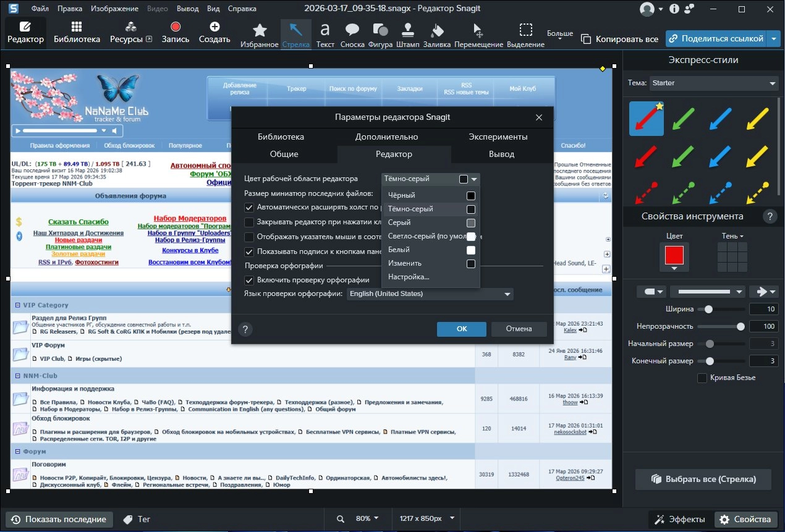Open the help icon in the settings dialog
Image resolution: width=785 pixels, height=532 pixels.
click(x=245, y=329)
